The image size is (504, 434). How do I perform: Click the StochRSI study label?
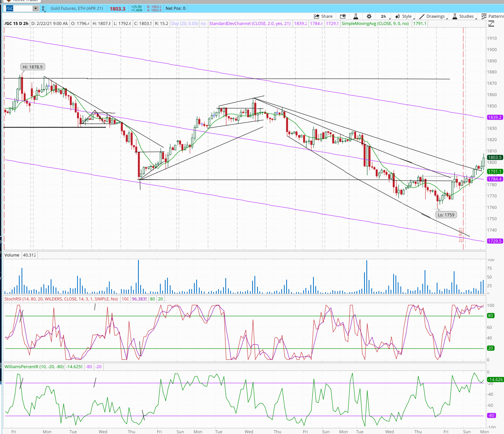[x=62, y=299]
